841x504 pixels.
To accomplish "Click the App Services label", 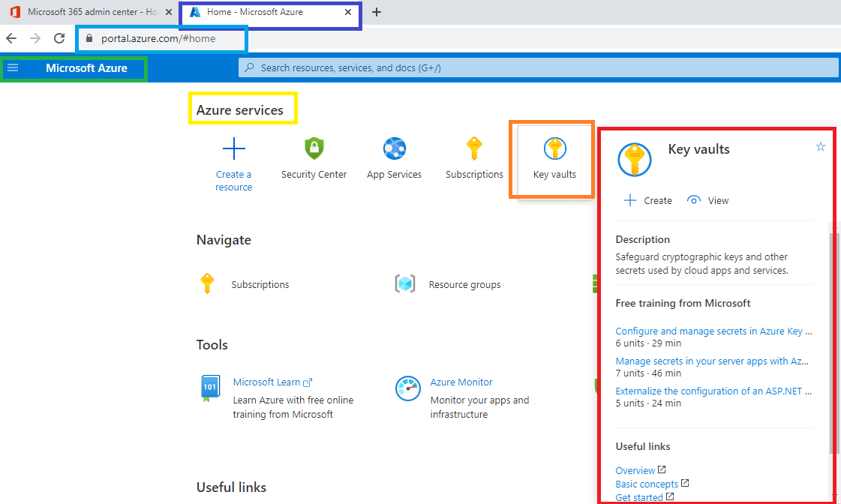I will pos(394,174).
